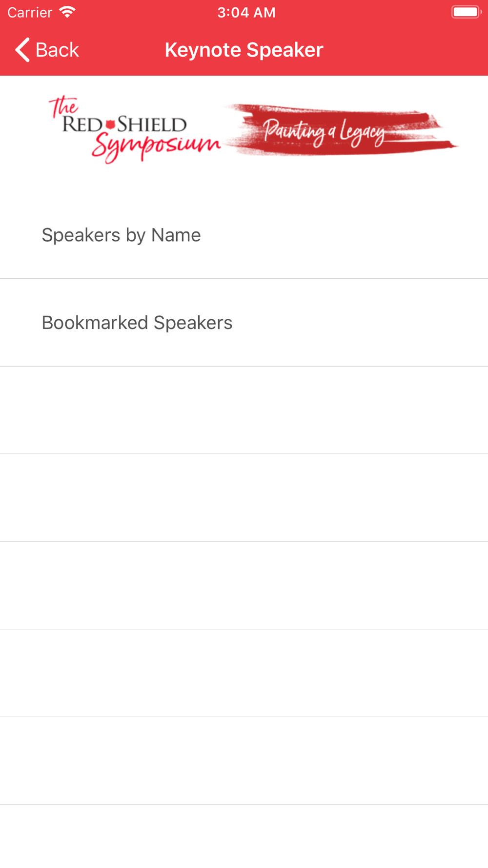Select the empty row below Bookmarked Speakers

[x=244, y=410]
